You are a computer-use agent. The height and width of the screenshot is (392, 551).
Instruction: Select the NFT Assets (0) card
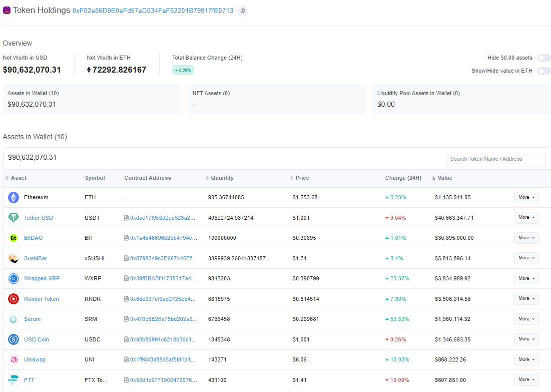[x=277, y=99]
